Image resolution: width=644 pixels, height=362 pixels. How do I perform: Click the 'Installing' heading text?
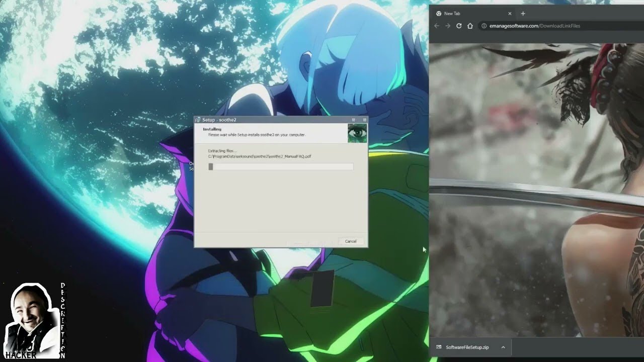pos(212,129)
